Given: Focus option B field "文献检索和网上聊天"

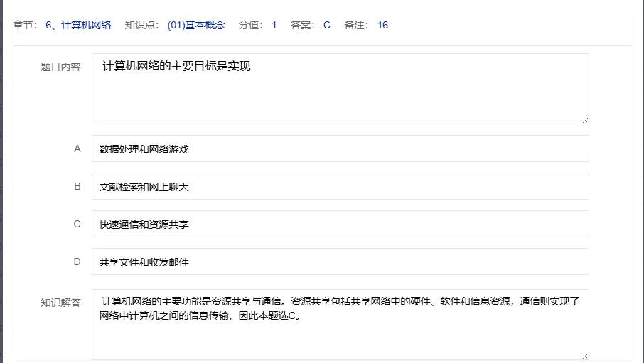Looking at the screenshot, I should [340, 187].
